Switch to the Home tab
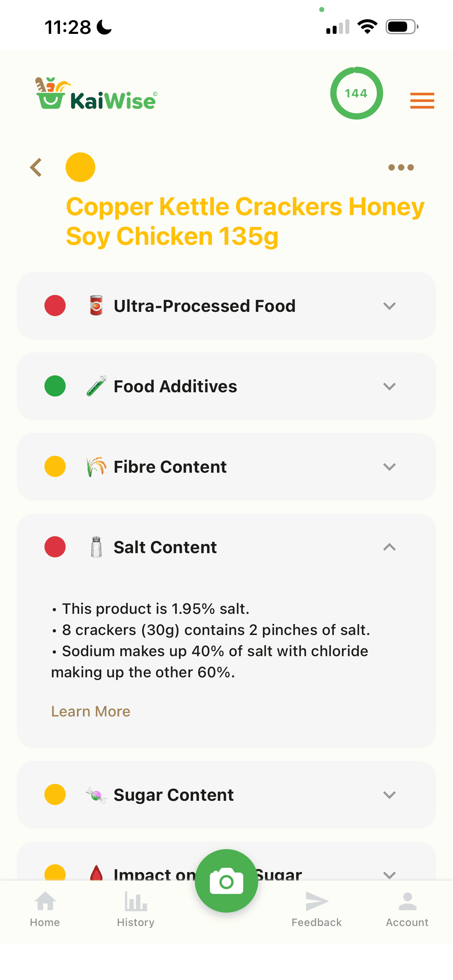The width and height of the screenshot is (453, 980). 45,909
